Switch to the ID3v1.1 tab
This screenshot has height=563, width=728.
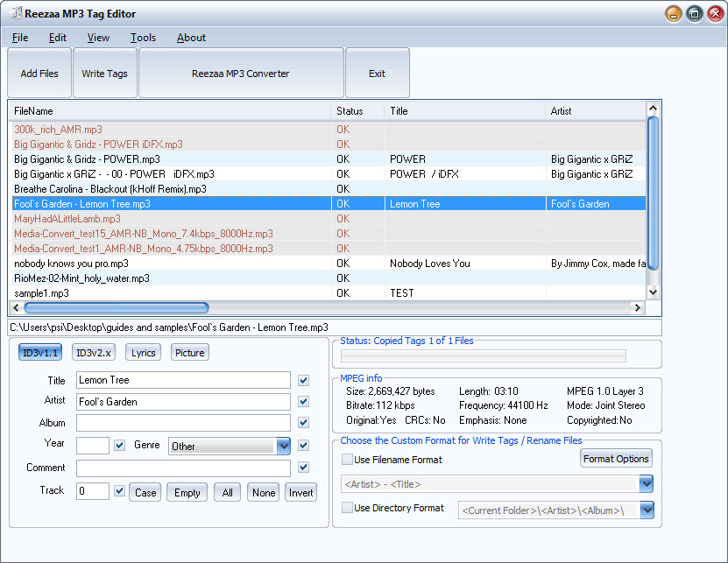tap(40, 353)
